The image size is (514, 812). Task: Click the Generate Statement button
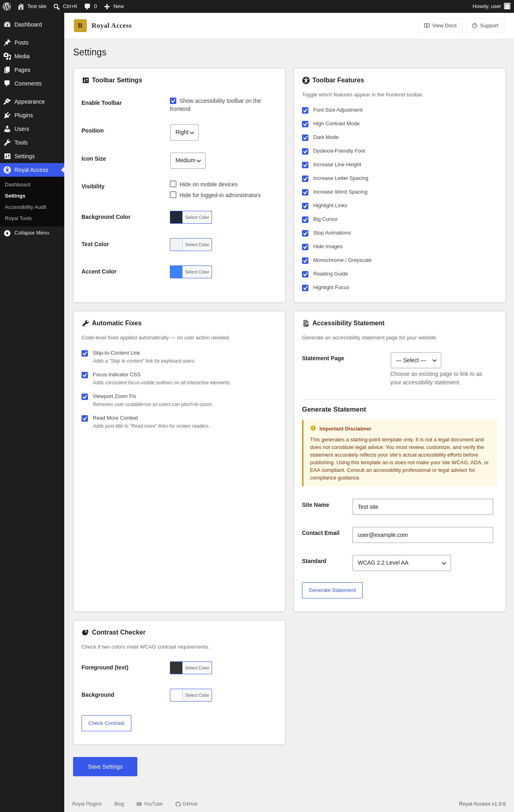tap(332, 590)
